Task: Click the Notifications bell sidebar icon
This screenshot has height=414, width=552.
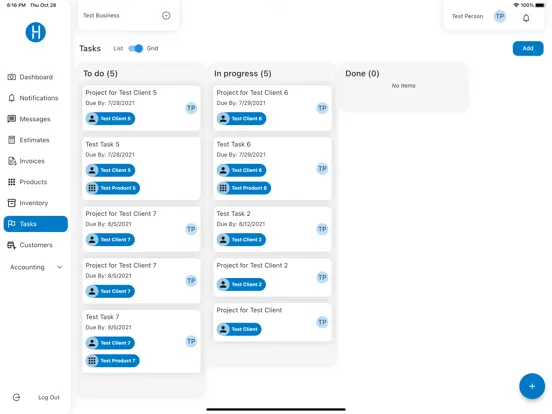Action: pyautogui.click(x=12, y=98)
